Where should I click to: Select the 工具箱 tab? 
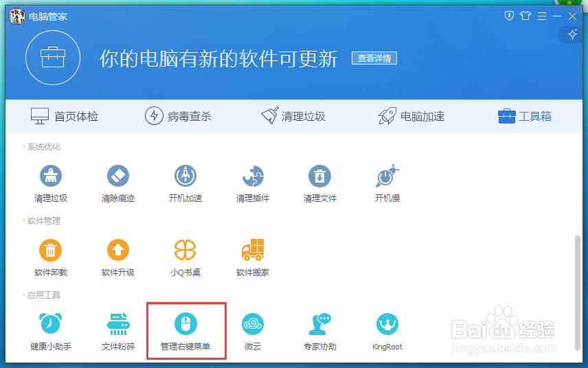[x=525, y=116]
